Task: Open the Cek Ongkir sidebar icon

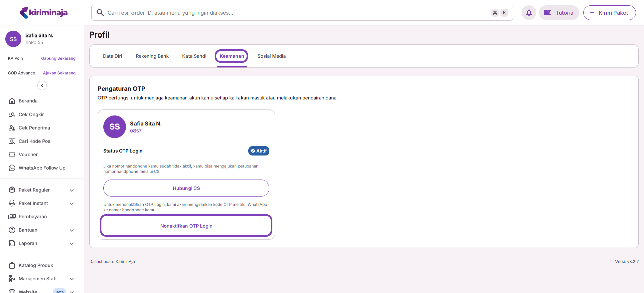Action: click(x=12, y=115)
